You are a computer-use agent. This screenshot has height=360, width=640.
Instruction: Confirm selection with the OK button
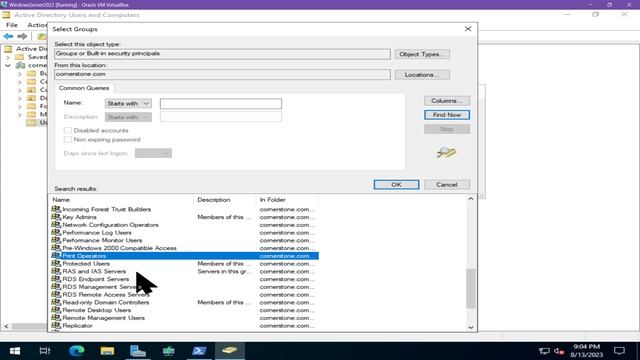396,185
